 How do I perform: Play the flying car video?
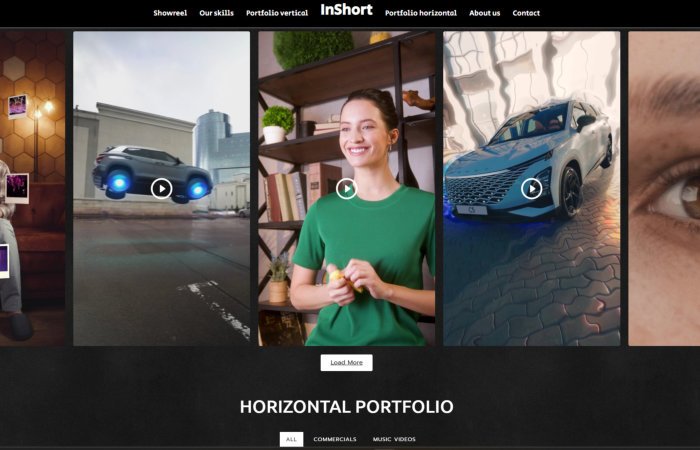click(162, 188)
